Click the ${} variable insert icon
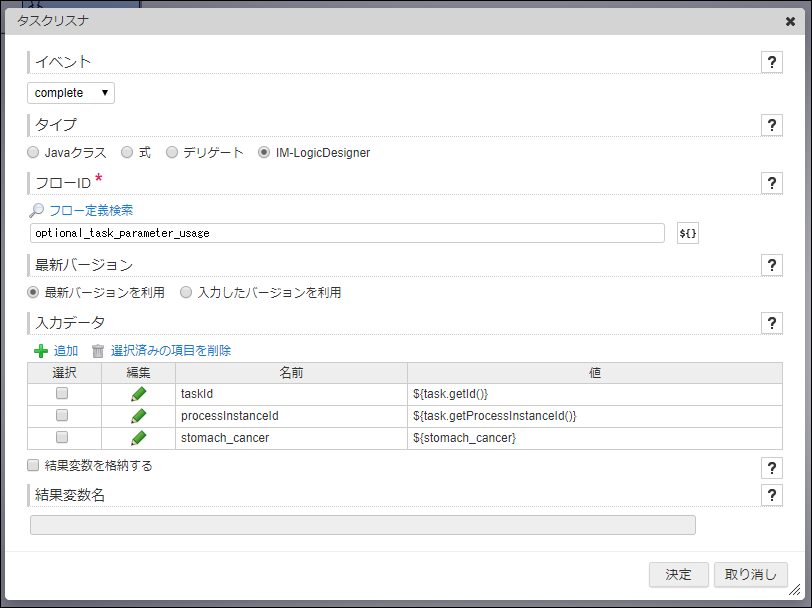This screenshot has width=812, height=608. pyautogui.click(x=687, y=232)
